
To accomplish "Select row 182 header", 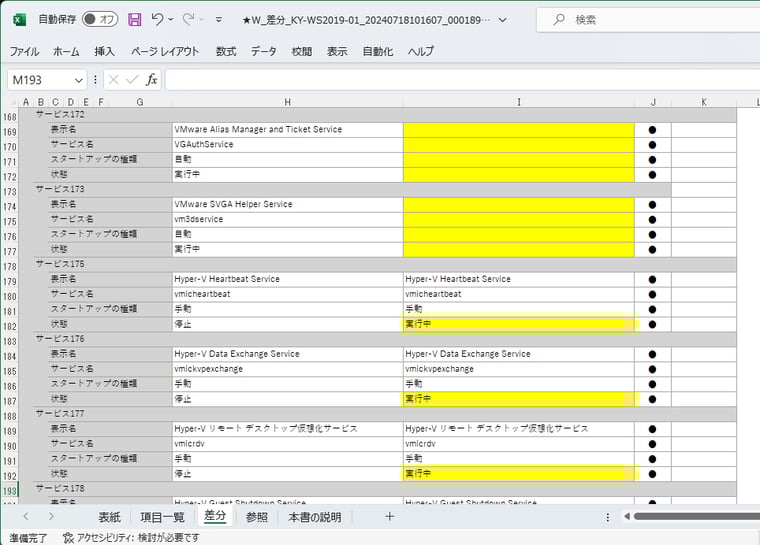I will [x=10, y=326].
